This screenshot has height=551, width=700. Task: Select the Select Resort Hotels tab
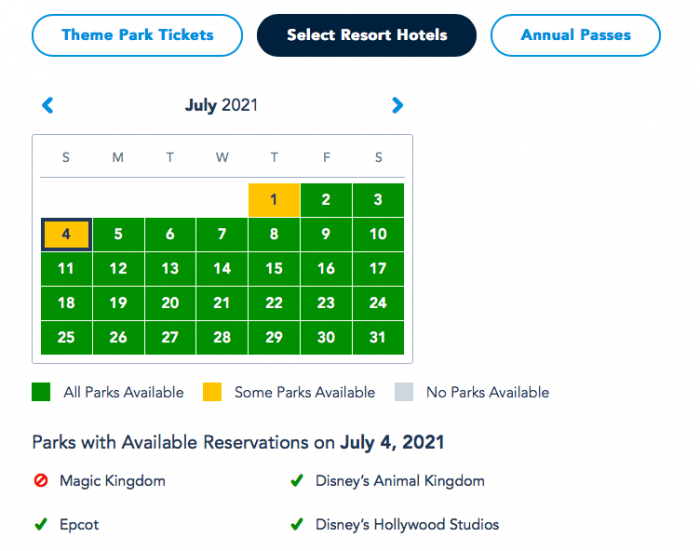pos(367,35)
